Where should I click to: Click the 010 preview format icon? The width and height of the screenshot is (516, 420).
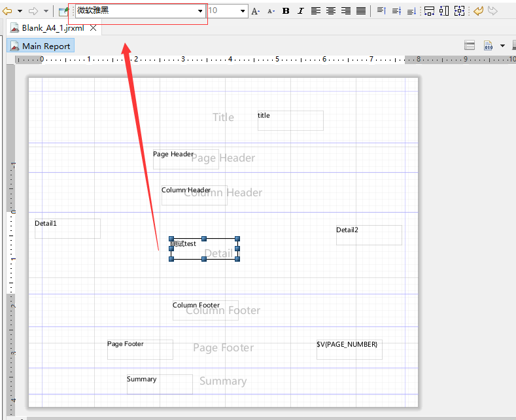click(x=489, y=45)
